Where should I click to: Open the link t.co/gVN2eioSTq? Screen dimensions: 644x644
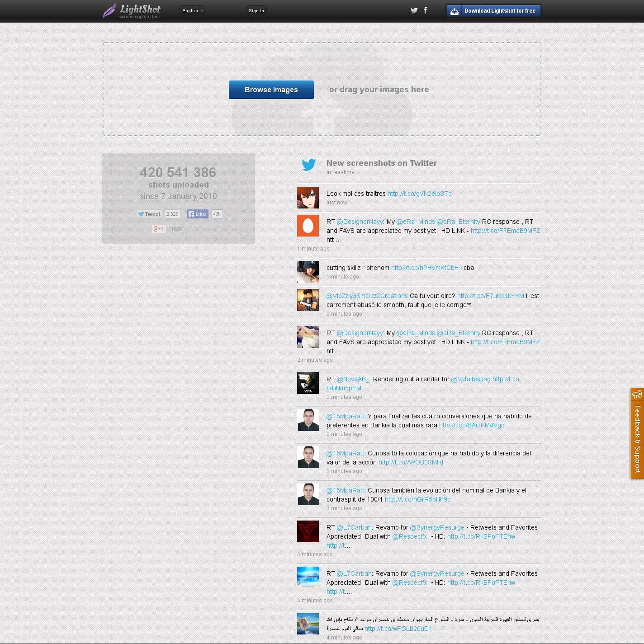(419, 194)
